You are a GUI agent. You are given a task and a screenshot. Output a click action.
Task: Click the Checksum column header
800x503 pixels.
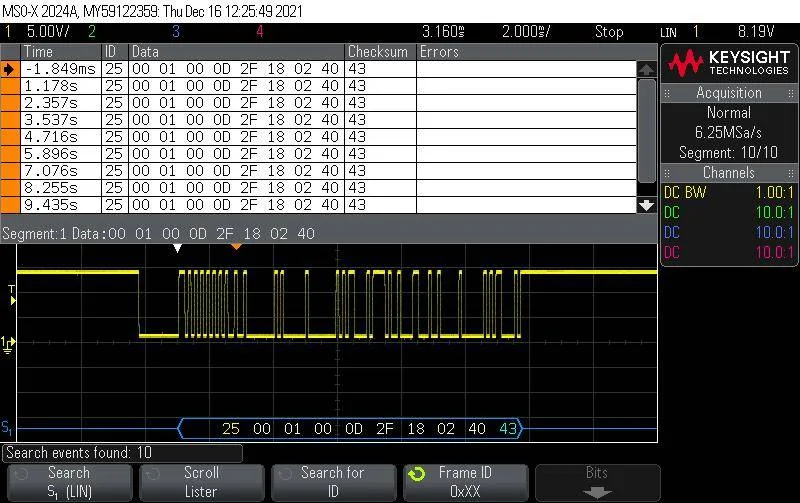coord(380,52)
